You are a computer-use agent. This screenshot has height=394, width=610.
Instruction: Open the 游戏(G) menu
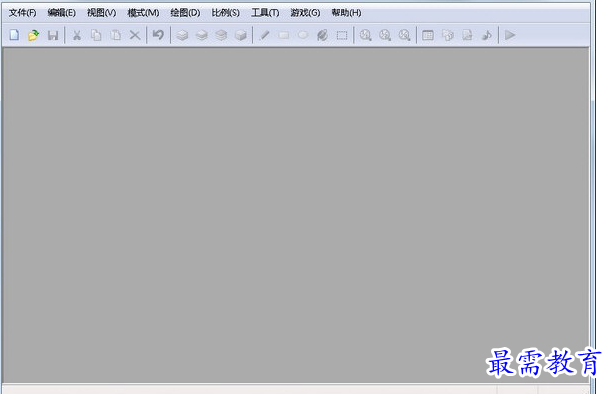coord(305,13)
